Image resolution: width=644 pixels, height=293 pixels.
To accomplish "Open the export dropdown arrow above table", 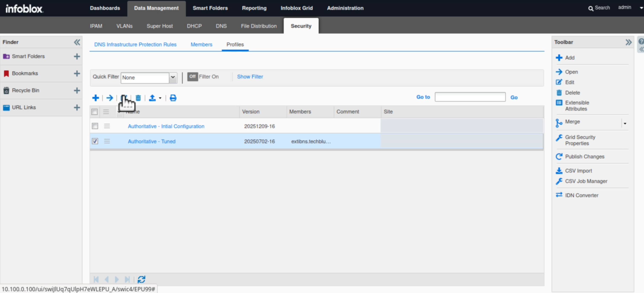I will pos(160,98).
